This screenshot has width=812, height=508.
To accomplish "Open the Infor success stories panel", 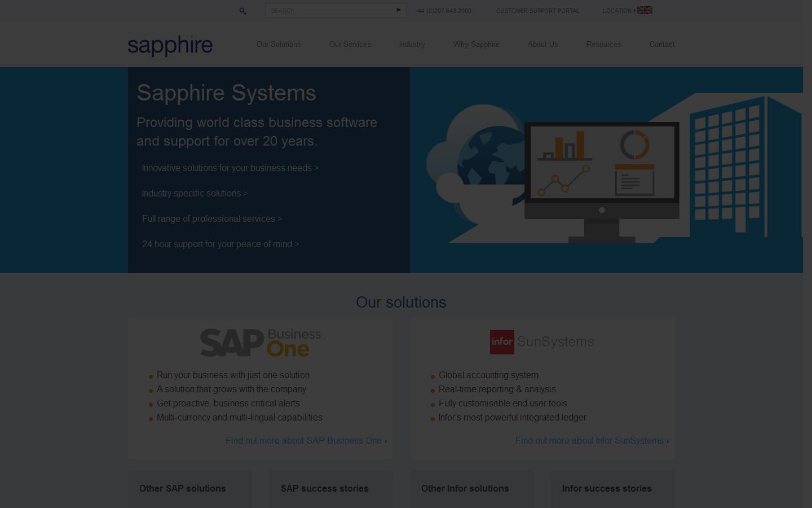I will click(613, 489).
